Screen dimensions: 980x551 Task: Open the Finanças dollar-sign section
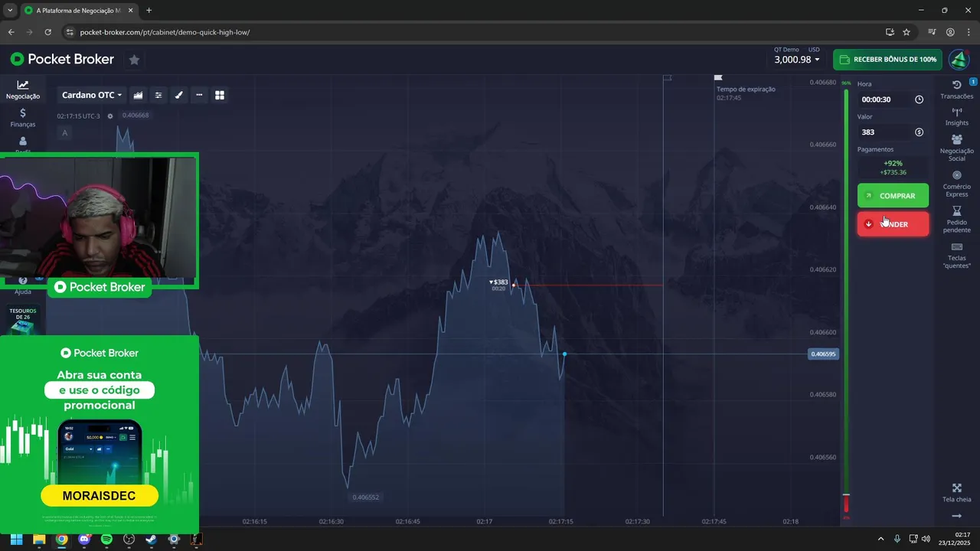coord(23,118)
